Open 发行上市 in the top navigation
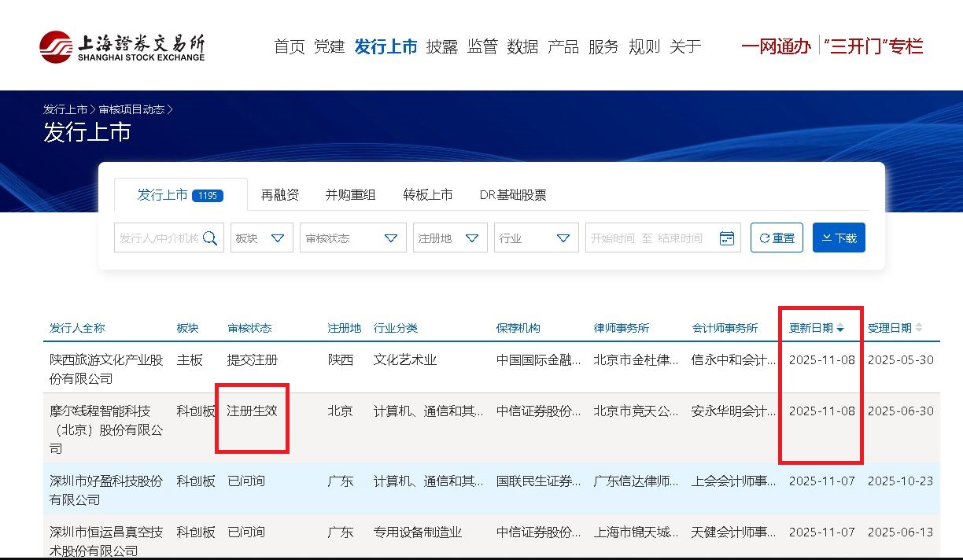 pos(386,46)
